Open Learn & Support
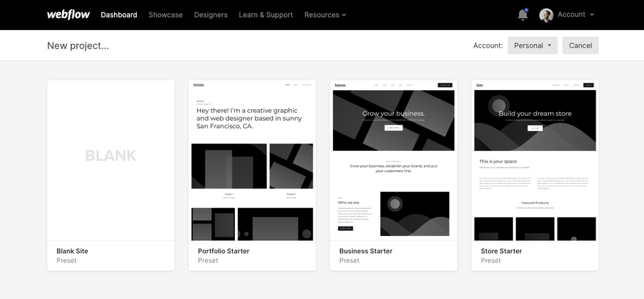644x299 pixels. click(x=266, y=15)
